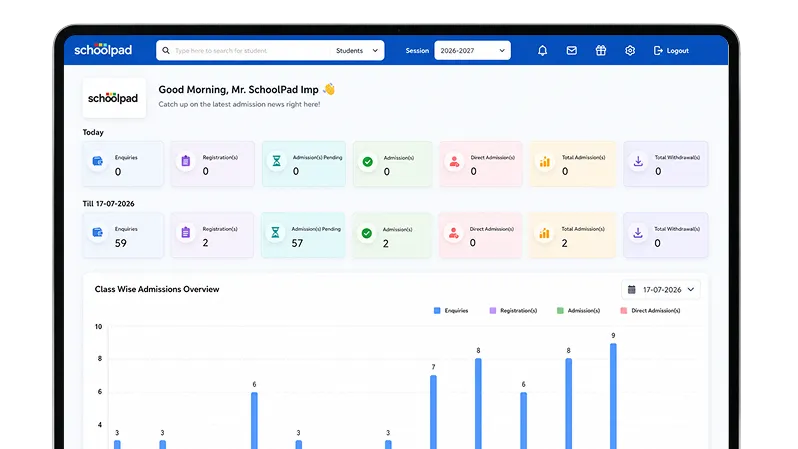798x449 pixels.
Task: Open the 17-07-2026 date dropdown
Action: tap(661, 290)
